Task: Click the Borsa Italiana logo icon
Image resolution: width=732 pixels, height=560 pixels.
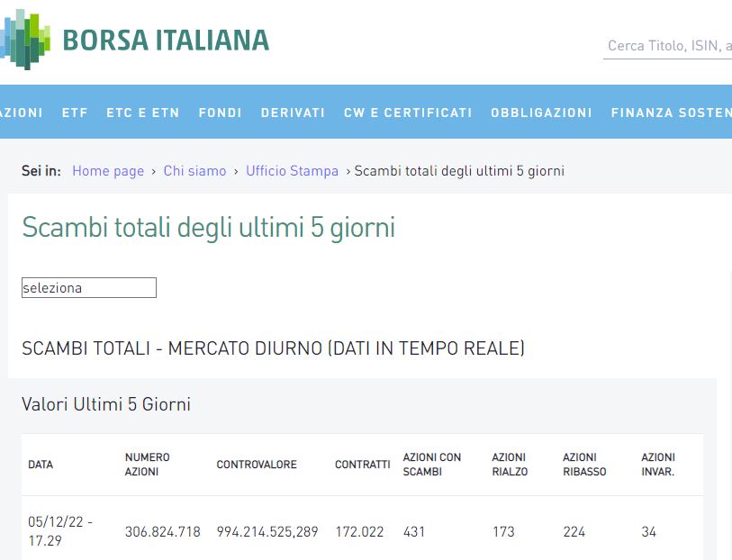Action: point(25,40)
